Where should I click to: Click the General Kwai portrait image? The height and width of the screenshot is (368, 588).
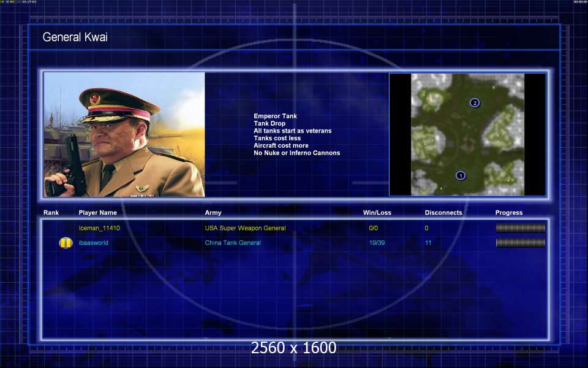point(124,134)
